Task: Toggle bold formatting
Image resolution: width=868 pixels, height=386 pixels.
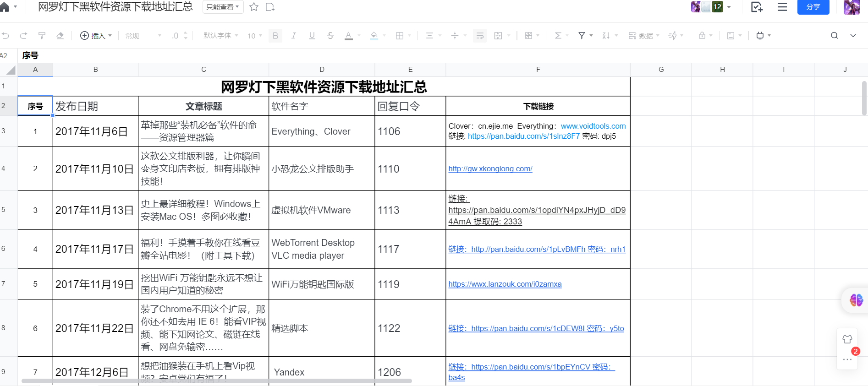Action: pos(275,36)
